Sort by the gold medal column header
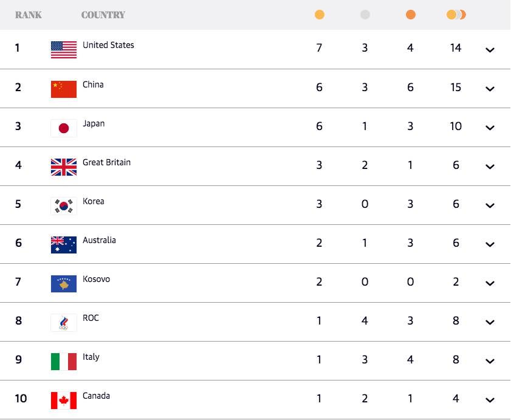 [x=320, y=15]
